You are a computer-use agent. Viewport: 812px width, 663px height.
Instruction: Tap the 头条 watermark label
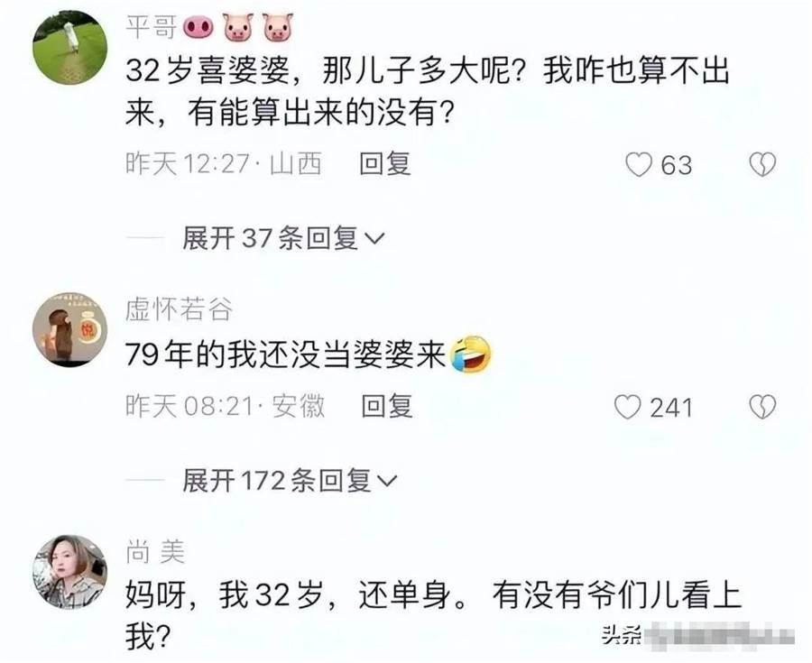click(621, 634)
